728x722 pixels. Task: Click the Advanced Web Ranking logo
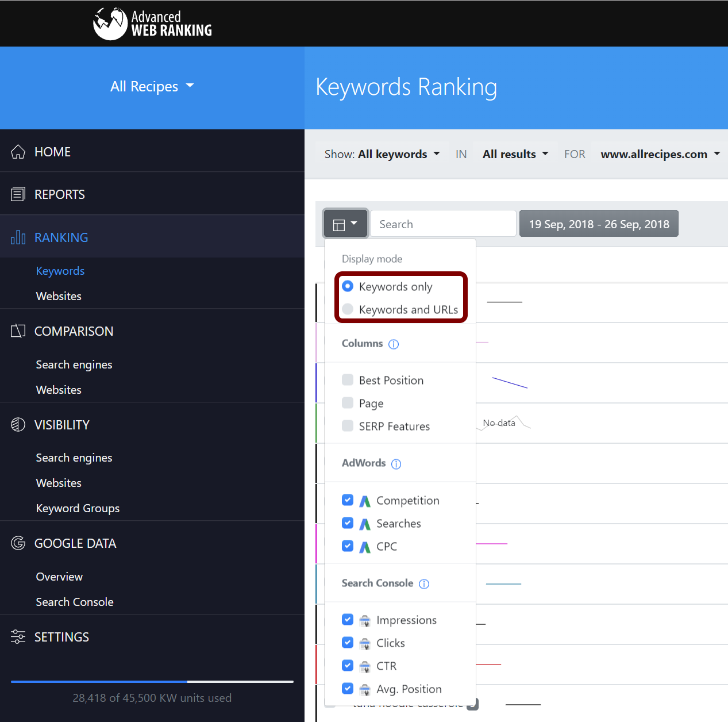tap(152, 24)
